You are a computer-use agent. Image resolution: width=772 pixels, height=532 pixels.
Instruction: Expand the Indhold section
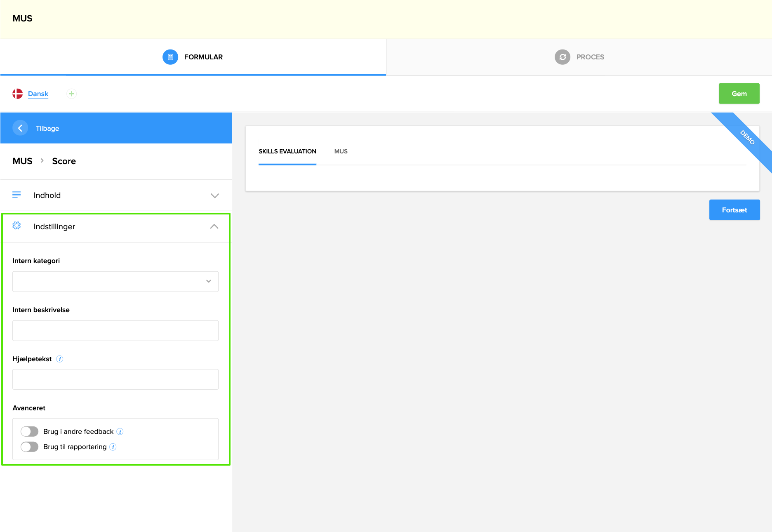click(214, 195)
